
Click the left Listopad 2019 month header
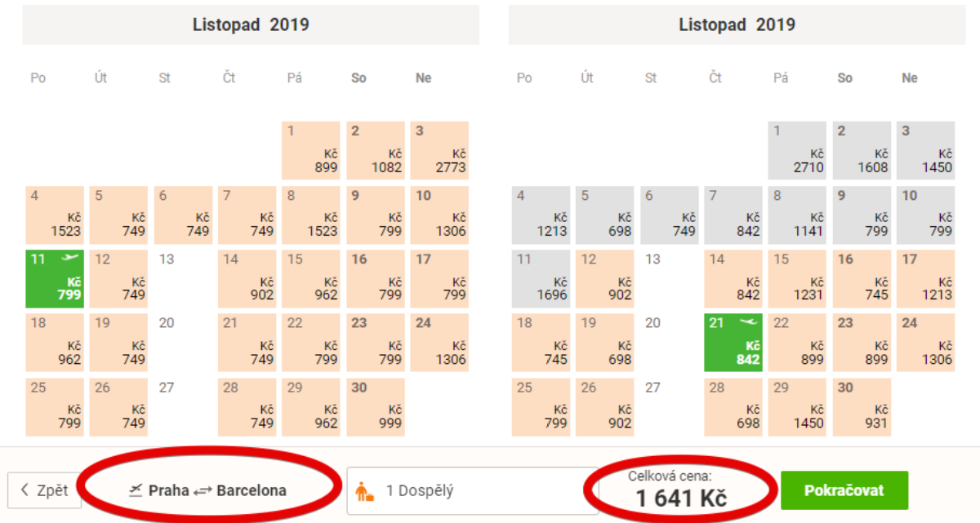[x=251, y=24]
